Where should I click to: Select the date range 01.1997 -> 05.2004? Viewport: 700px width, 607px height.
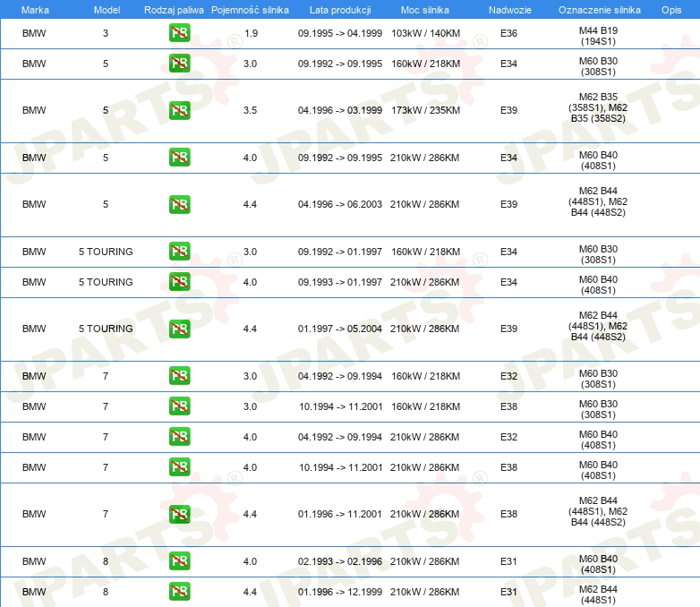click(x=340, y=329)
